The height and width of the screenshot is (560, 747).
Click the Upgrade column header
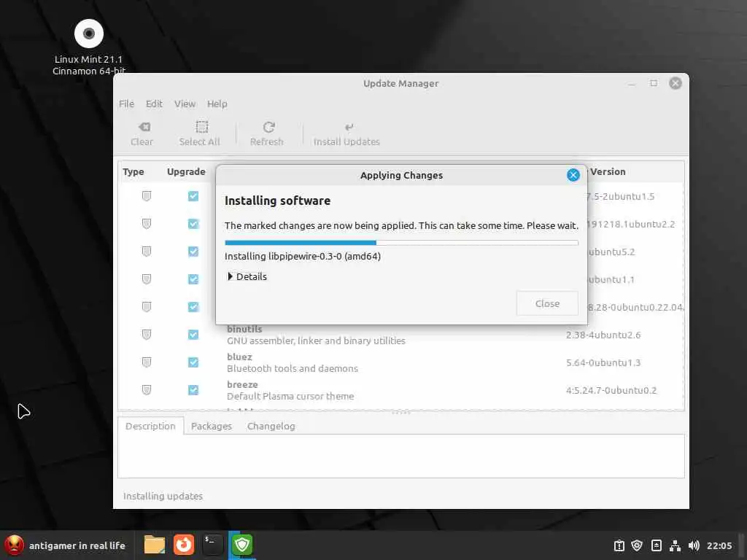(186, 172)
